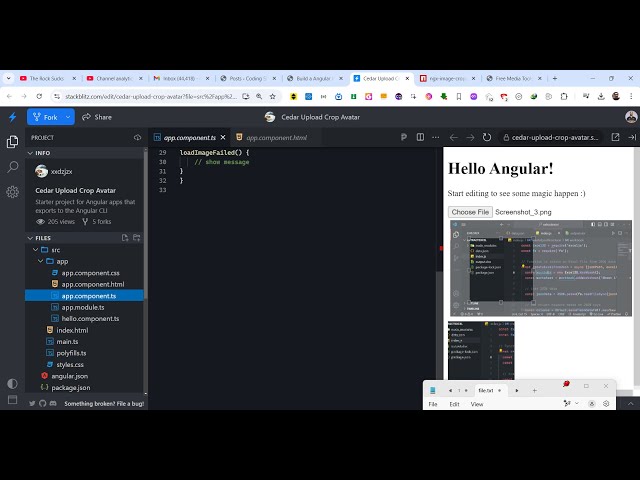640x480 pixels.
Task: Open the Fork dropdown arrow
Action: 69,117
